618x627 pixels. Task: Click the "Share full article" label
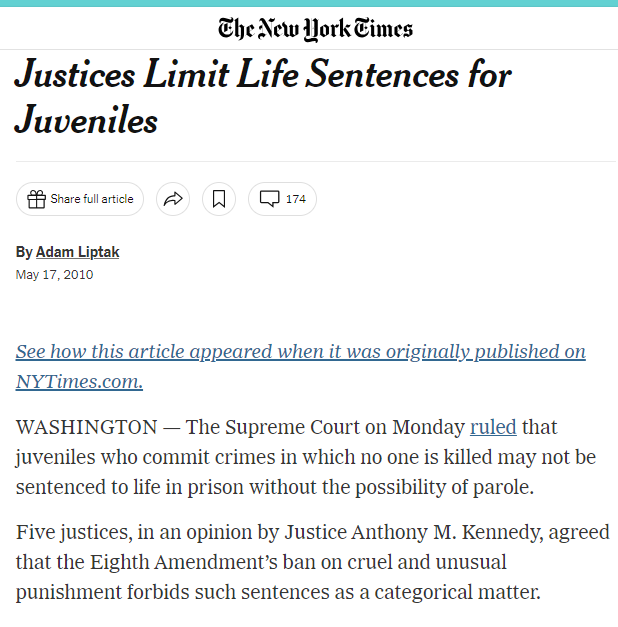[x=91, y=199]
